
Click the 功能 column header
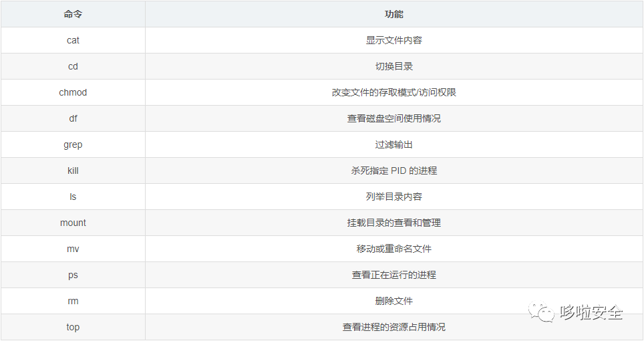(x=394, y=14)
